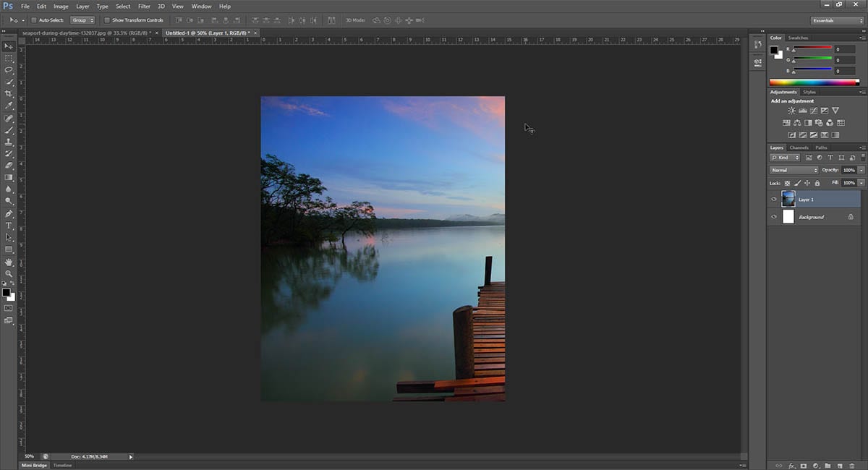Open the Essentials workspace dropdown
This screenshot has height=470, width=868.
point(837,20)
